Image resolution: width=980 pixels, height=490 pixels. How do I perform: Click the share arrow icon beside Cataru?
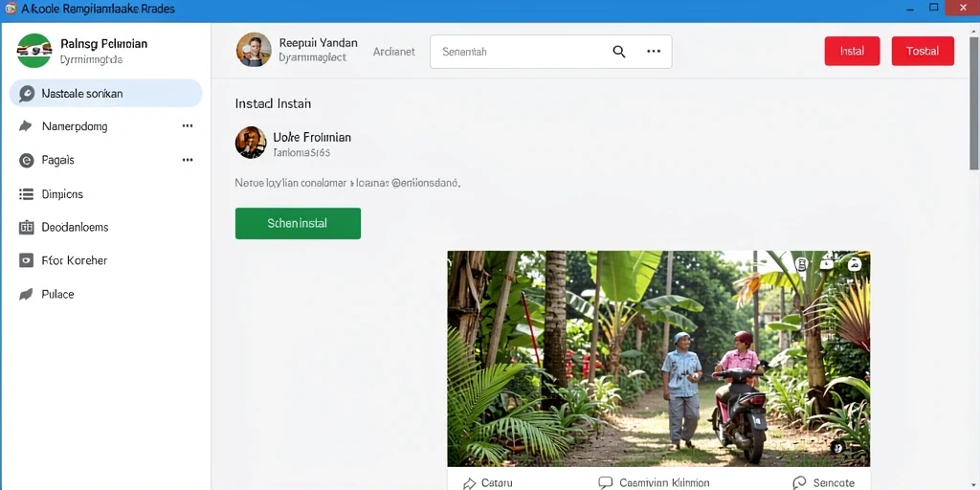(469, 483)
